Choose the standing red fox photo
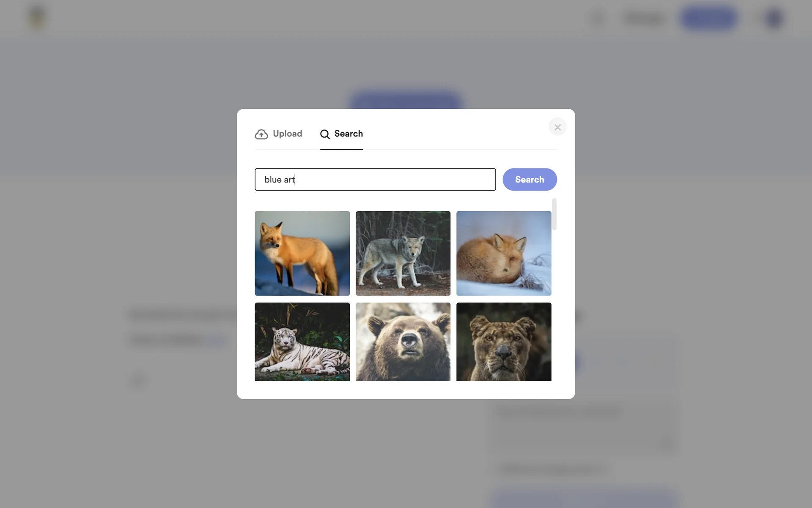Image resolution: width=812 pixels, height=508 pixels. tap(302, 253)
